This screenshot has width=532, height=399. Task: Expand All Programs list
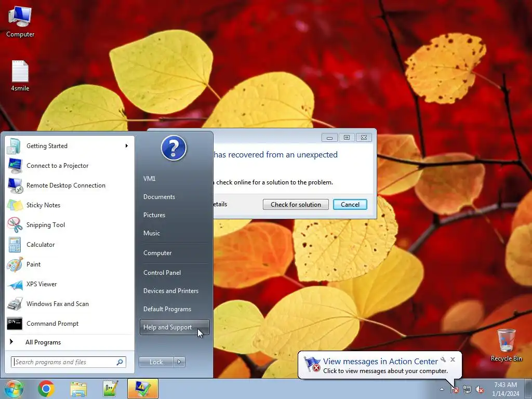(69, 342)
